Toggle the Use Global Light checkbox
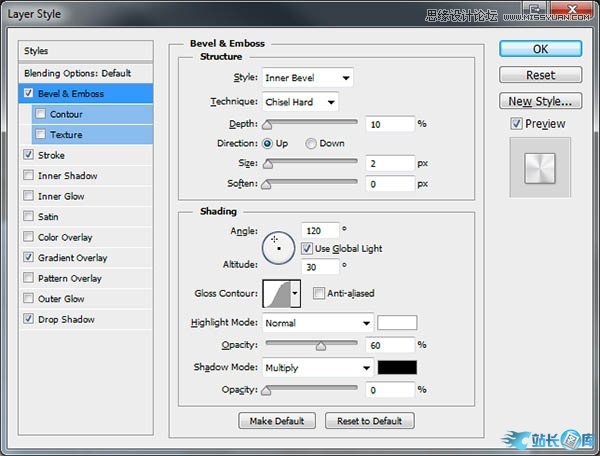Screen dimensions: 600x456 click(x=308, y=248)
